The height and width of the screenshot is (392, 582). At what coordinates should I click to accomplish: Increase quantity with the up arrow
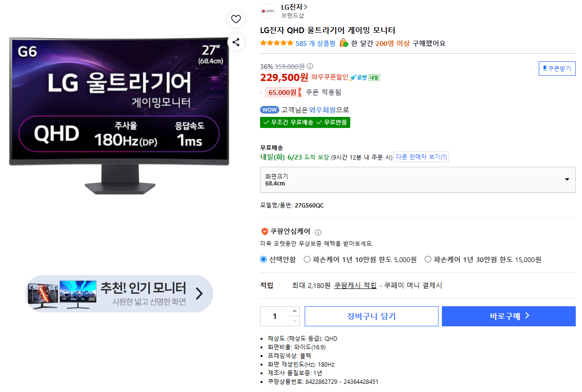pyautogui.click(x=294, y=311)
